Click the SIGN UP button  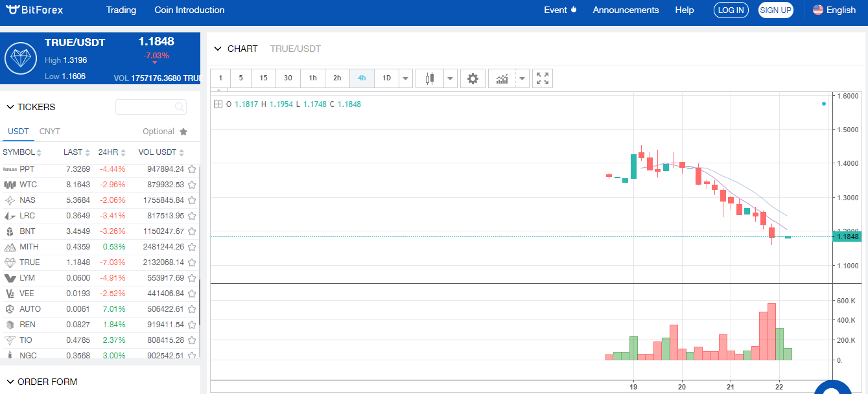point(775,10)
